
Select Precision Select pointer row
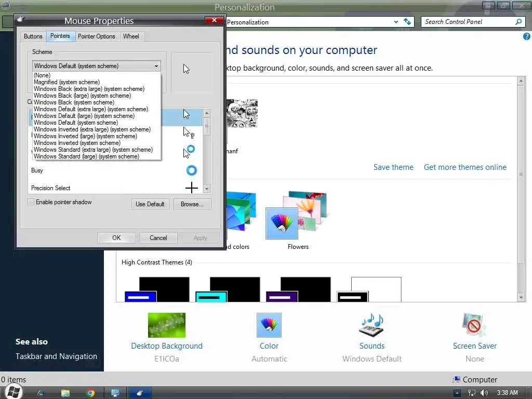pyautogui.click(x=115, y=188)
